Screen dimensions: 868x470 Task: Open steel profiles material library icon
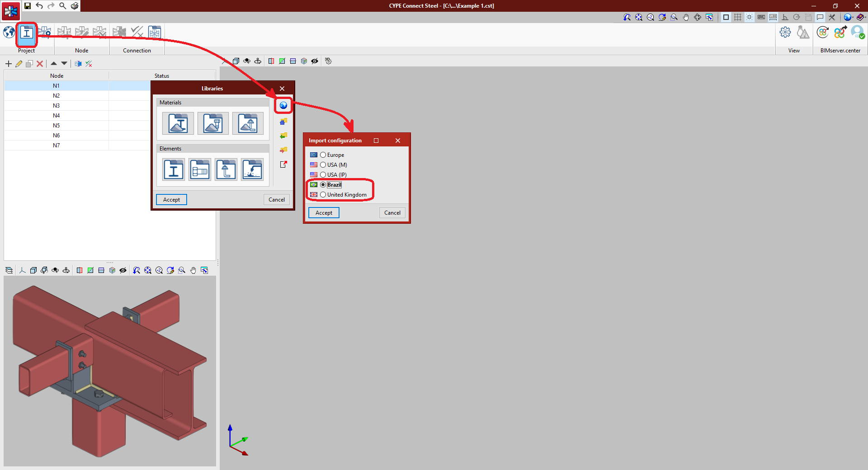[178, 123]
